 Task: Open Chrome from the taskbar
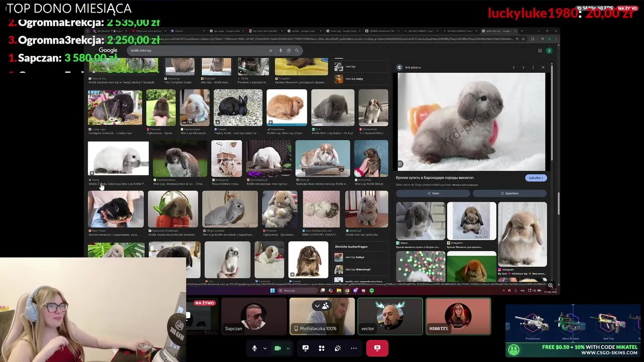pyautogui.click(x=347, y=291)
